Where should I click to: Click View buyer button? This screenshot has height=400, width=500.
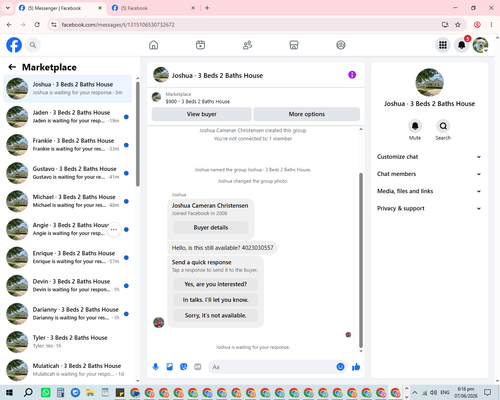pos(202,114)
